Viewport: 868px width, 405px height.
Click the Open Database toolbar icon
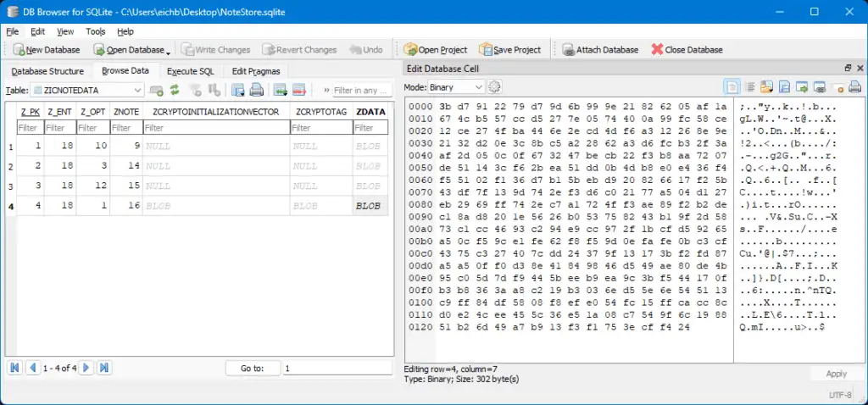pos(99,50)
